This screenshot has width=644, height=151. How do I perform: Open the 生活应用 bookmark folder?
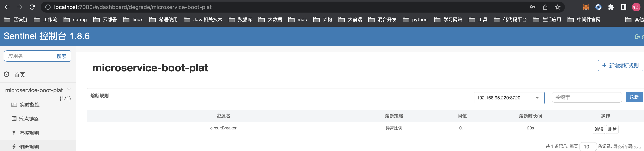click(547, 19)
